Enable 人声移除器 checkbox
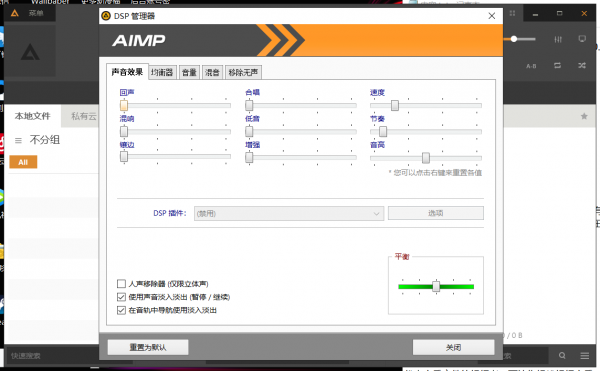 point(121,284)
